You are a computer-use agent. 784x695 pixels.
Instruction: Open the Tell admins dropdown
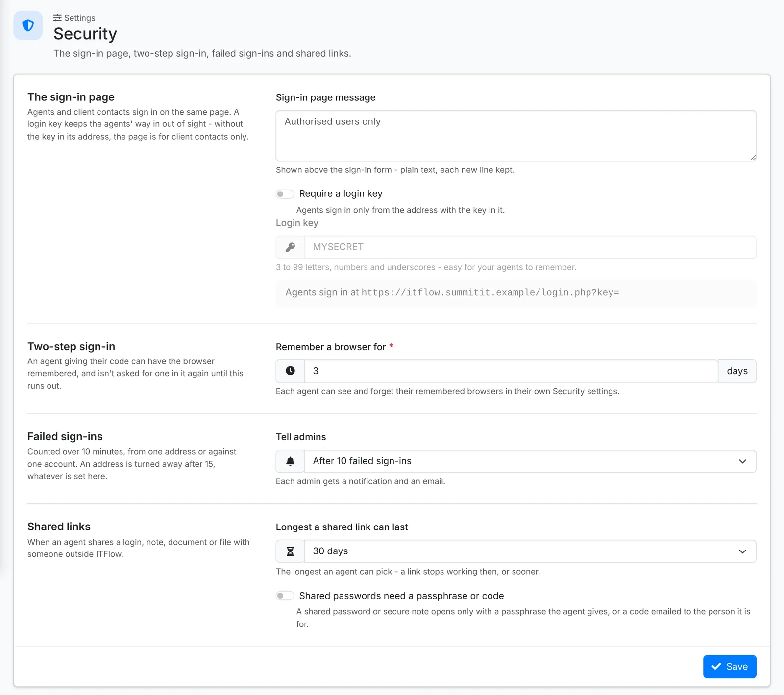coord(530,461)
